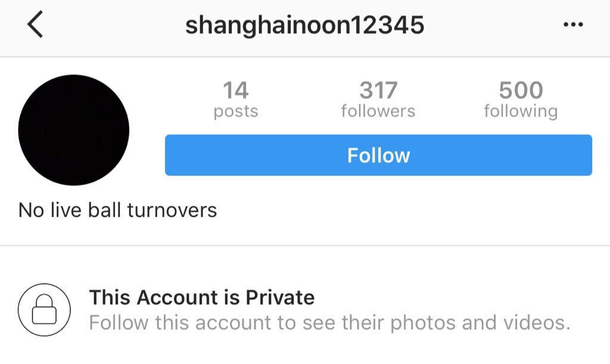This screenshot has width=610, height=364.
Task: Tap the word 'turnovers' in the bio
Action: [172, 210]
